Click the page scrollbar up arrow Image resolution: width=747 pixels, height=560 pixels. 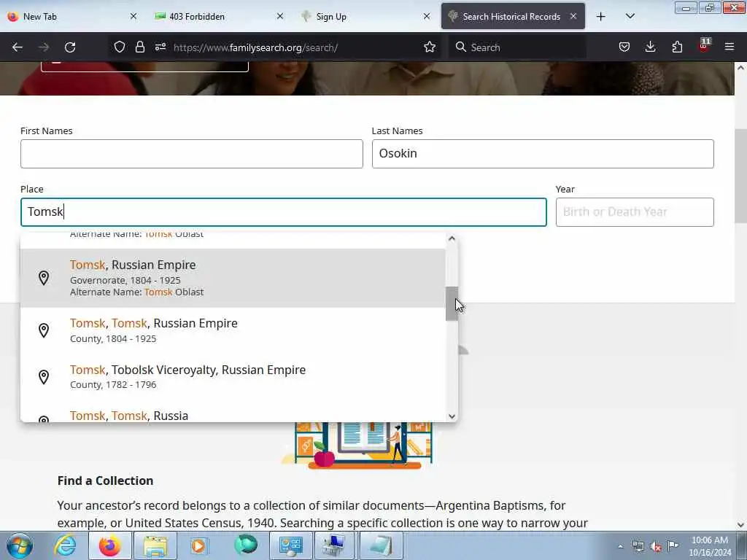tap(740, 68)
